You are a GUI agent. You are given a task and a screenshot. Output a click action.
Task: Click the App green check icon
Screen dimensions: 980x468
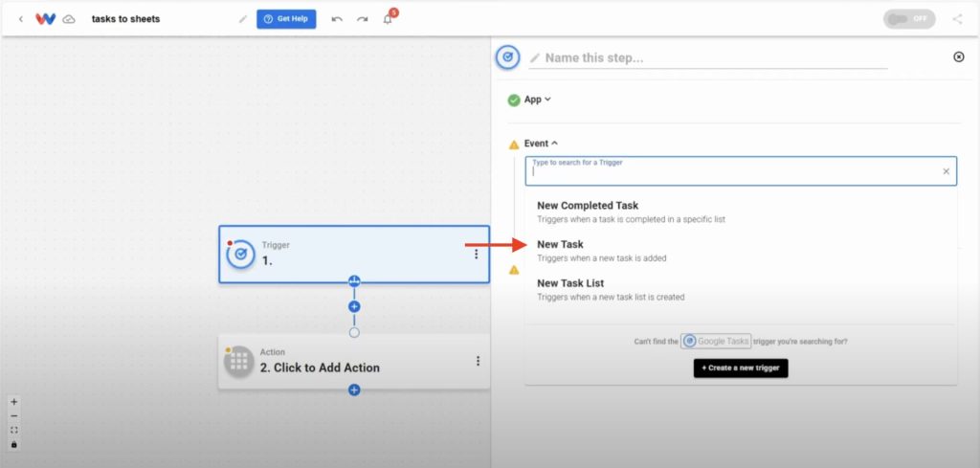(x=514, y=100)
